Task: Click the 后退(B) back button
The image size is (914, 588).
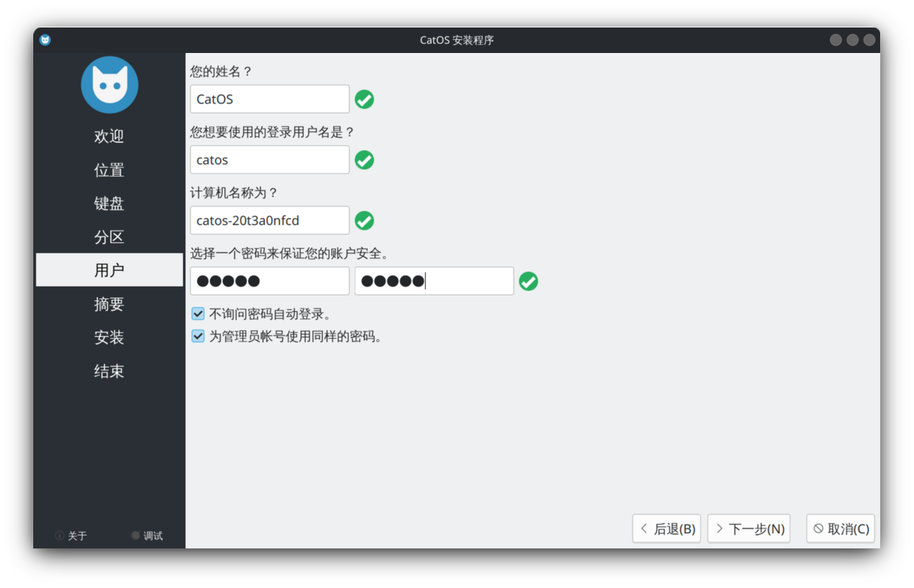Action: pyautogui.click(x=666, y=529)
